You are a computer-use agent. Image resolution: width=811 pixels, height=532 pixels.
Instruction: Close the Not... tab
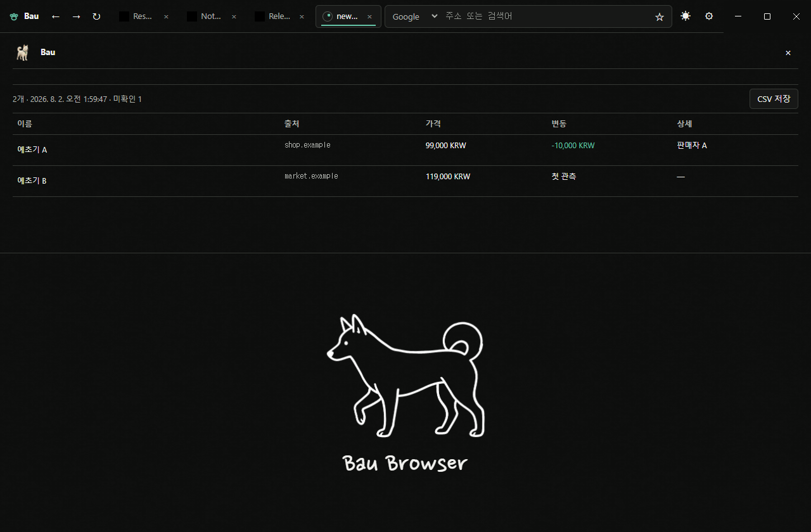click(234, 17)
